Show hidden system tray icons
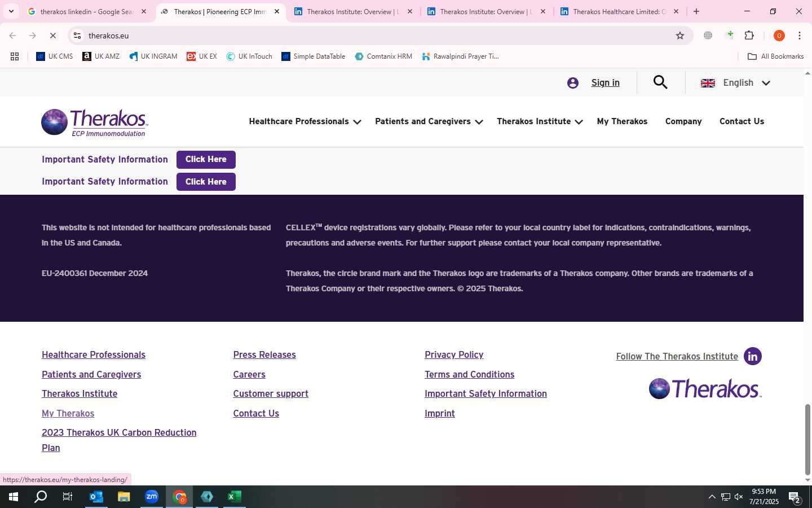 712,497
